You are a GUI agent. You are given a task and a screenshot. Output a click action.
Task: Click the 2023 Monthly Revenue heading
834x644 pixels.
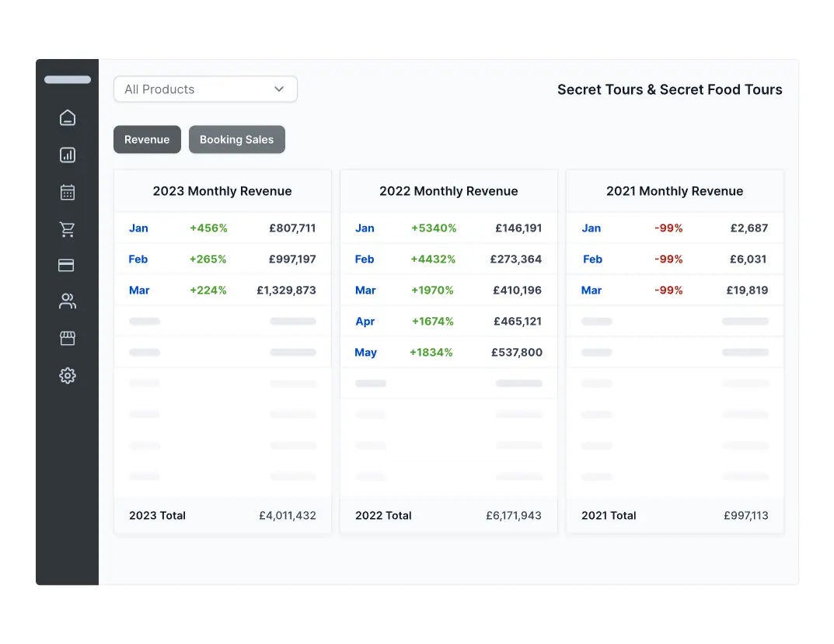(x=222, y=191)
